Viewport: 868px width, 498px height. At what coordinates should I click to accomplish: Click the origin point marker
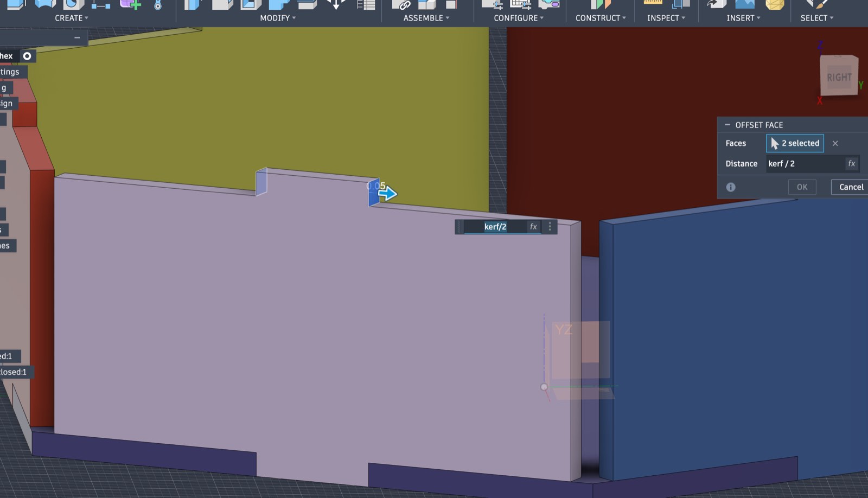pos(544,387)
